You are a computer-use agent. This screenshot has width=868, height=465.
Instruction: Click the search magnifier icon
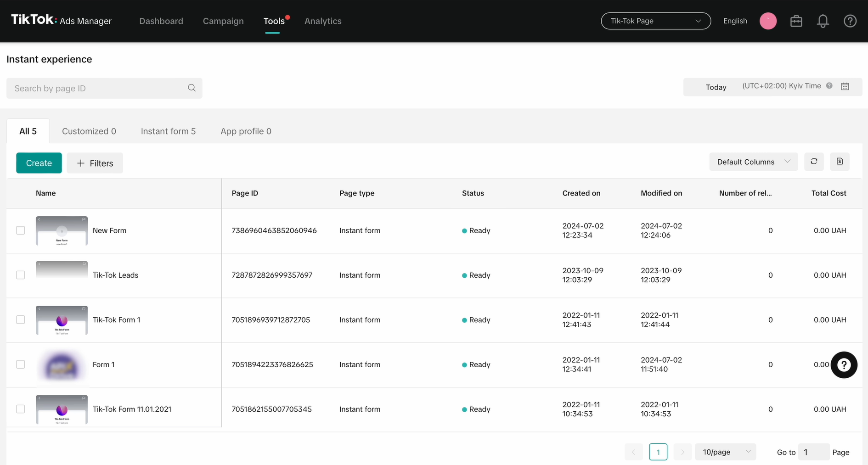192,88
